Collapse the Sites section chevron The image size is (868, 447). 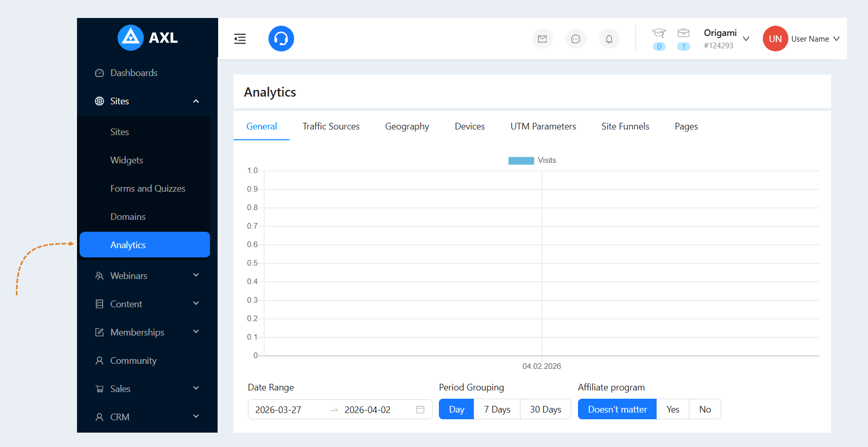tap(196, 101)
